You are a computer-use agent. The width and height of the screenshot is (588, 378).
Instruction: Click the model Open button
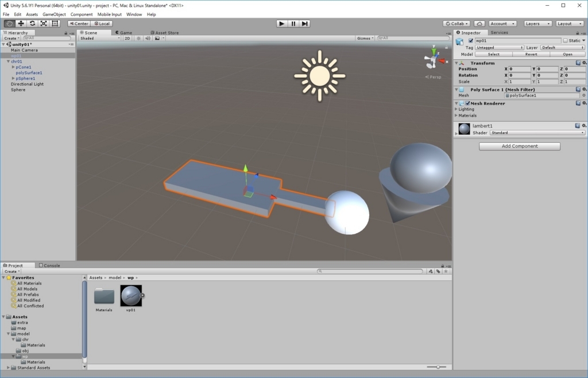point(567,55)
